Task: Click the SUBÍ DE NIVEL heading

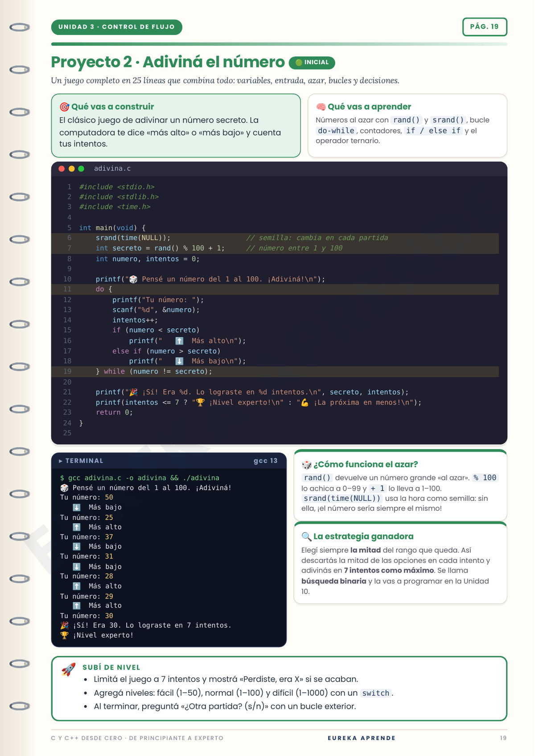Action: click(111, 667)
